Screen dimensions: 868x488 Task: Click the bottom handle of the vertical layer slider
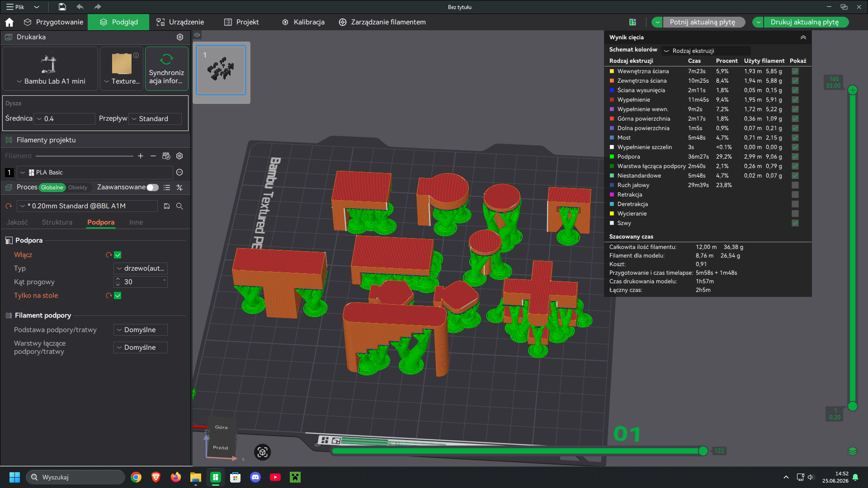click(853, 406)
